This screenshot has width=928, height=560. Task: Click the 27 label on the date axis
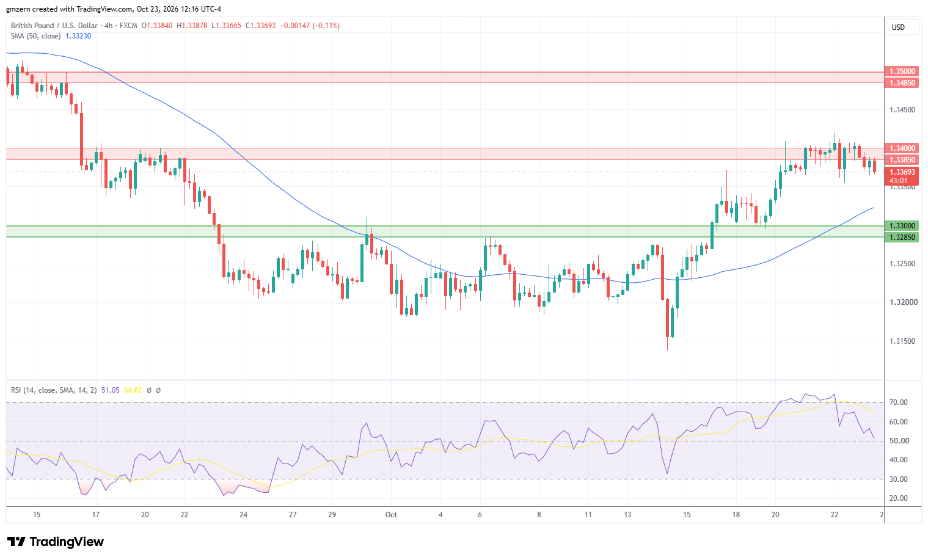pyautogui.click(x=293, y=515)
